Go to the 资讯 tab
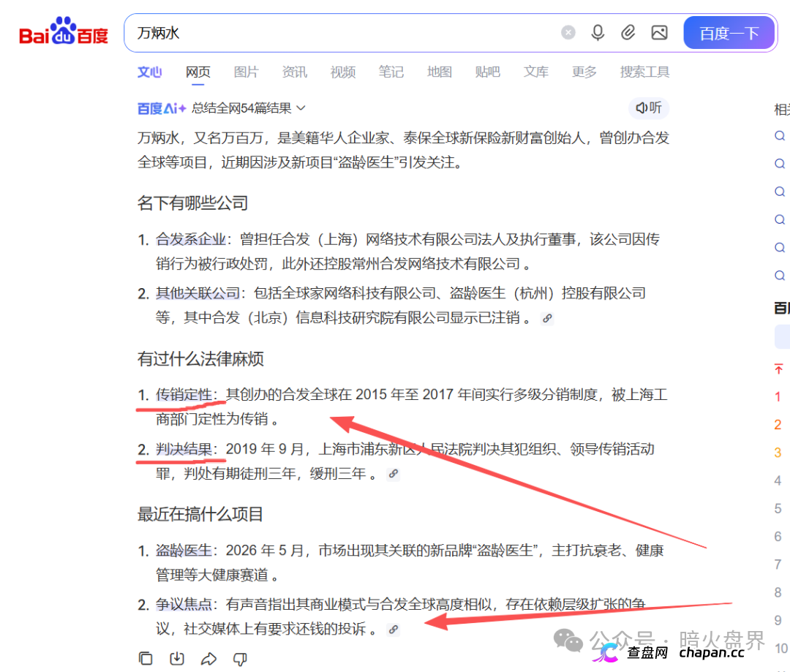Image resolution: width=790 pixels, height=672 pixels. 294,72
